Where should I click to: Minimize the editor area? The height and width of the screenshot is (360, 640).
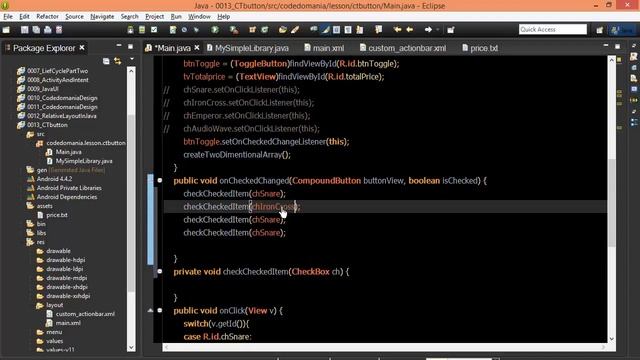point(606,46)
